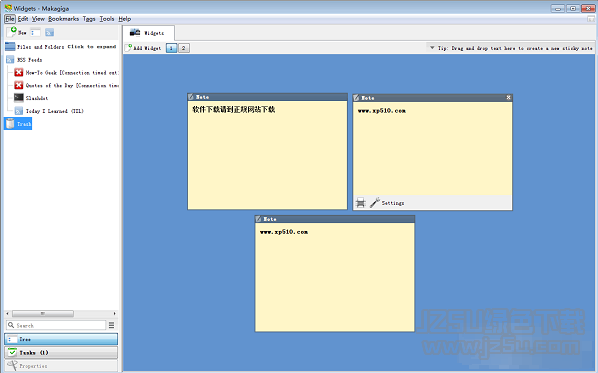Screen dimensions: 598x373
Task: Click the Trash bin icon
Action: pyautogui.click(x=10, y=124)
